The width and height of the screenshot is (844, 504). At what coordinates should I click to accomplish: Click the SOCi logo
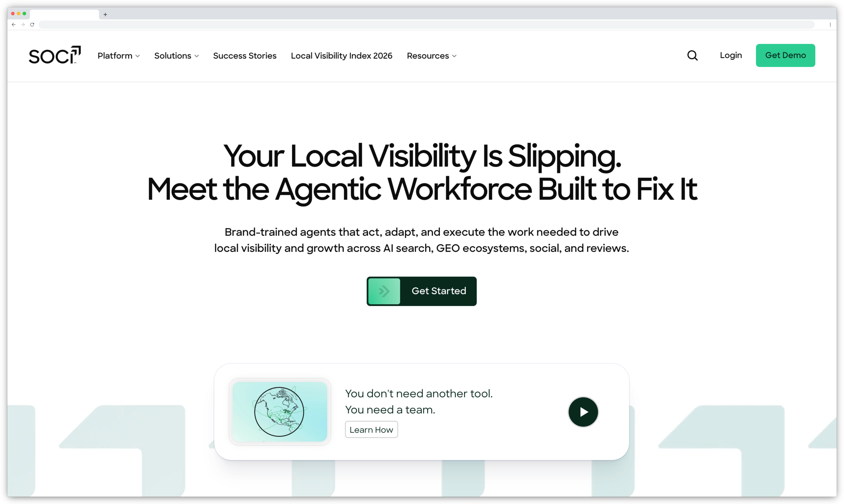click(x=55, y=55)
